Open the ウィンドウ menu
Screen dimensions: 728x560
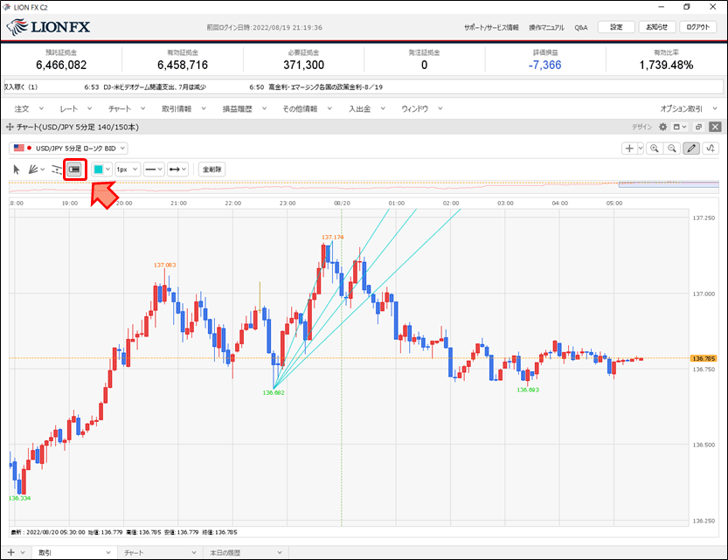tap(422, 108)
